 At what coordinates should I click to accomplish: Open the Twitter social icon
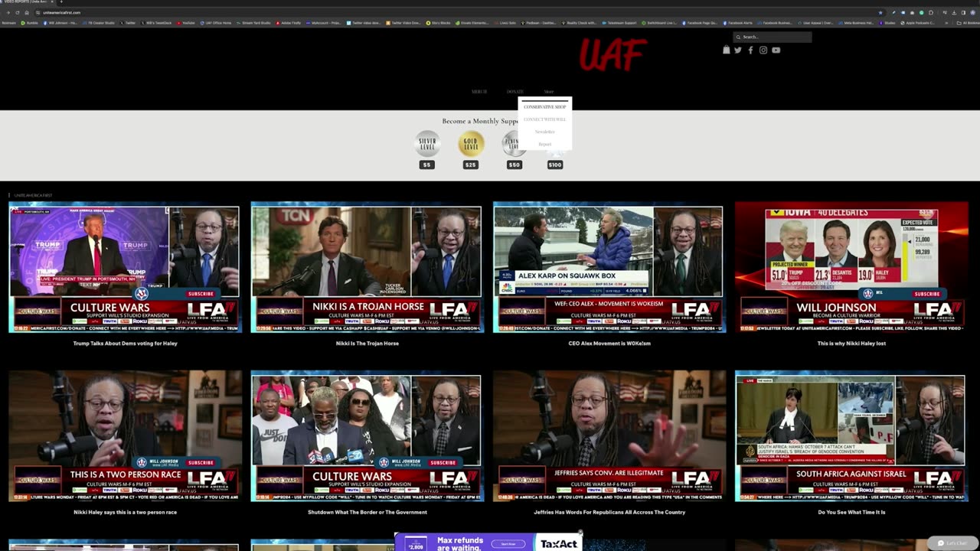point(738,50)
